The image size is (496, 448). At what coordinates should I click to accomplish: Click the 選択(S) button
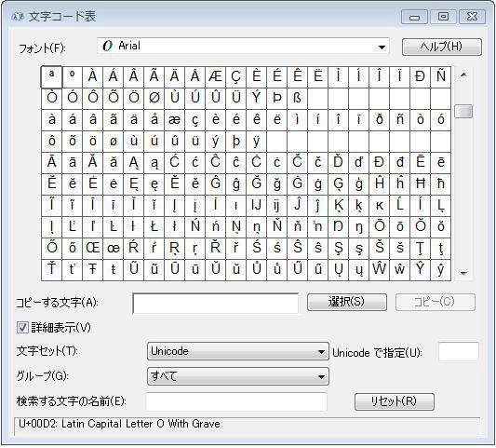347,302
